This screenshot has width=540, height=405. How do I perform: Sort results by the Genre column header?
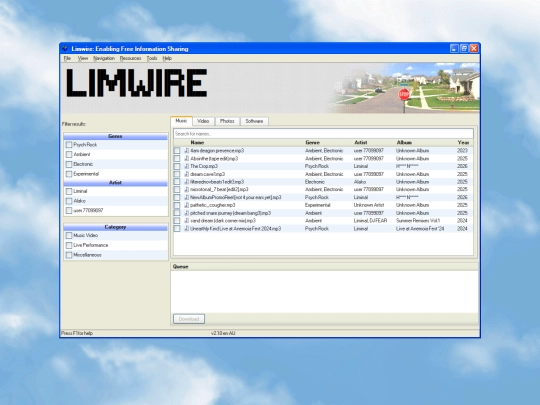tap(312, 142)
